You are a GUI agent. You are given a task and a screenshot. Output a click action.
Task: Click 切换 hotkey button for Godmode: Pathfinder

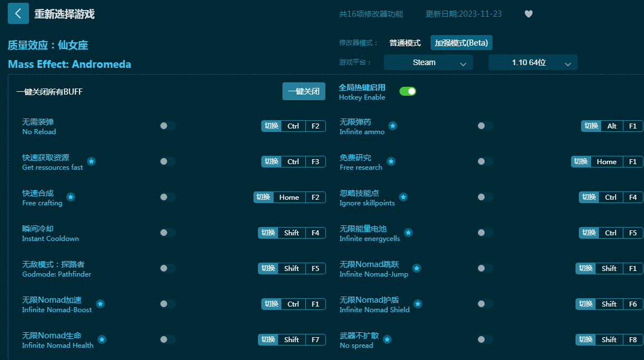coord(268,269)
